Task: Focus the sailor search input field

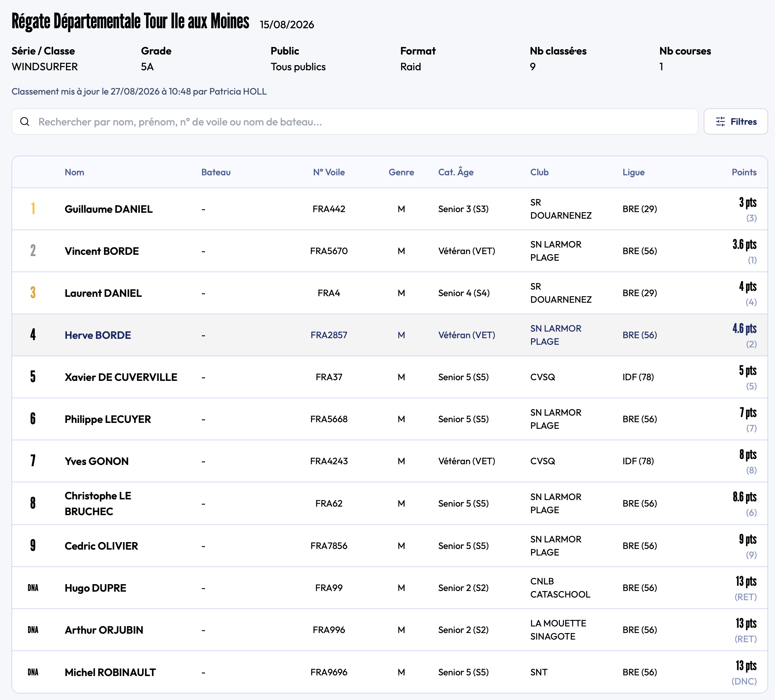Action: click(x=354, y=121)
